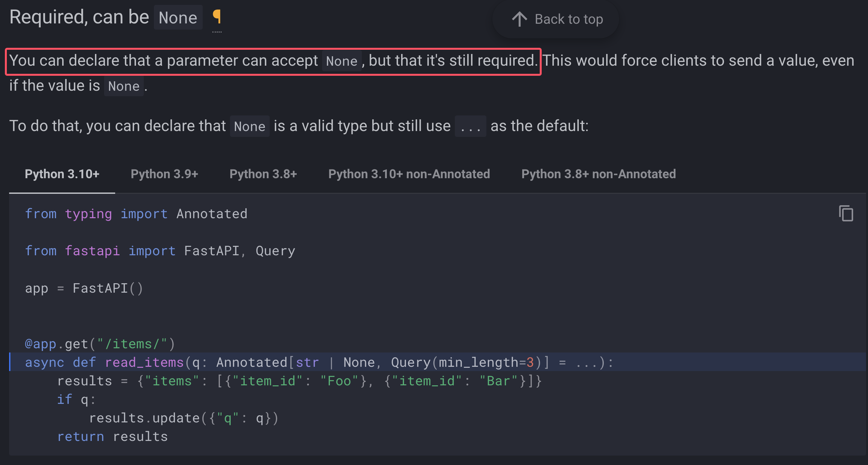Click the paragraph marker icon next to None
Image resolution: width=868 pixels, height=465 pixels.
216,17
